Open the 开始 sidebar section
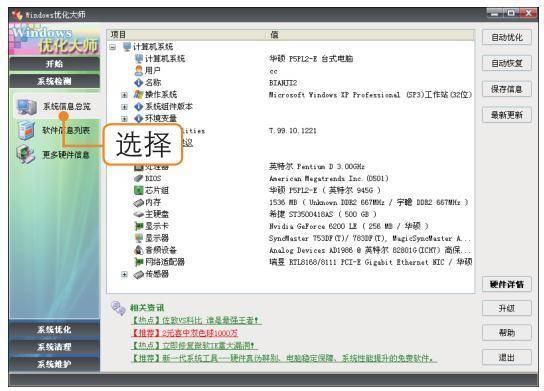This screenshot has width=544, height=391. (54, 64)
